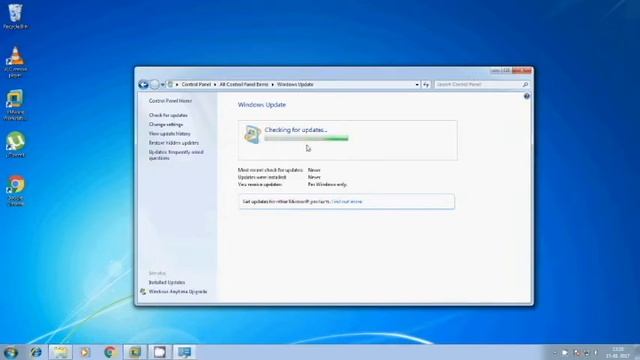Open the VMware Workstation desktop shortcut
This screenshot has height=360, width=640.
point(15,105)
